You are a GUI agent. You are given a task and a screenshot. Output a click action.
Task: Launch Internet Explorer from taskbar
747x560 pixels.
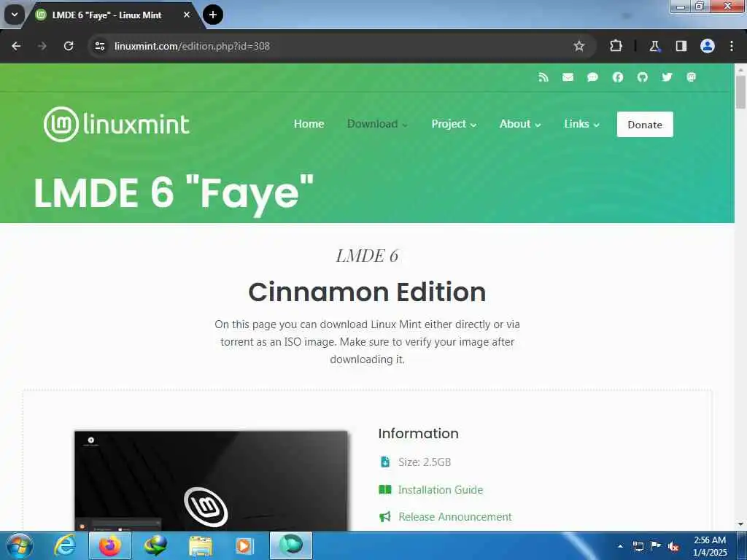coord(65,545)
